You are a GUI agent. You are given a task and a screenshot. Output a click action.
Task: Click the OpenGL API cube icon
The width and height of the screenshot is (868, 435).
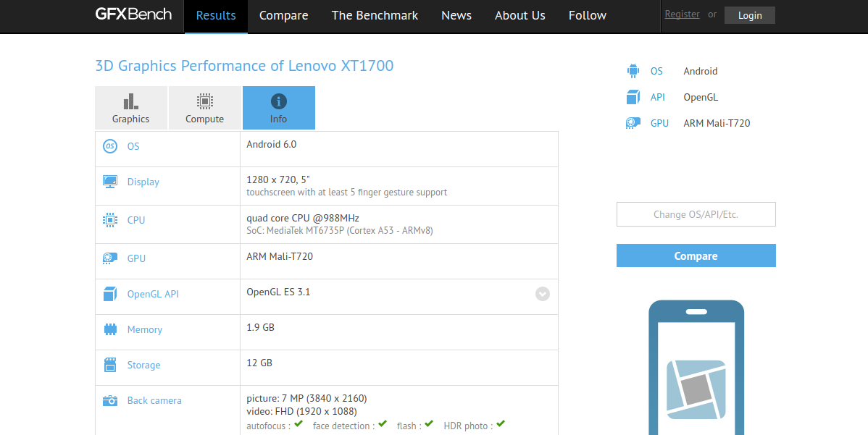click(110, 294)
